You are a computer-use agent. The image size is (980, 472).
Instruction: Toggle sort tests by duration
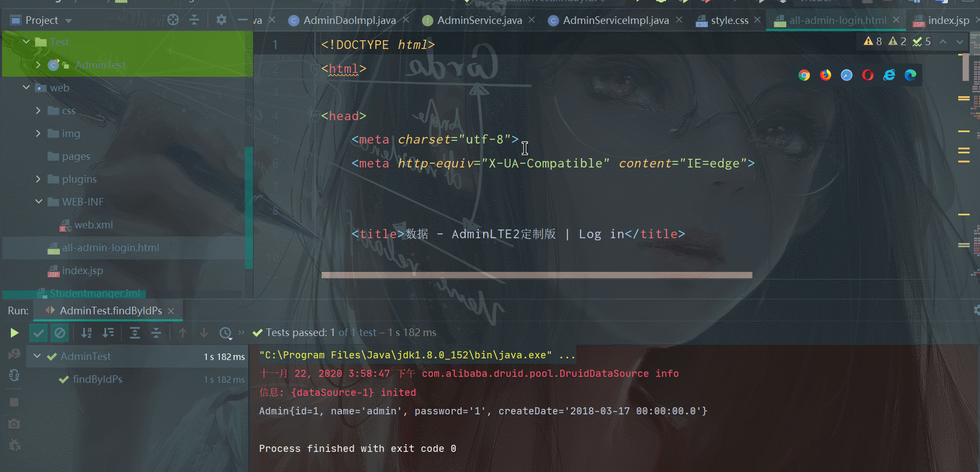pos(108,333)
